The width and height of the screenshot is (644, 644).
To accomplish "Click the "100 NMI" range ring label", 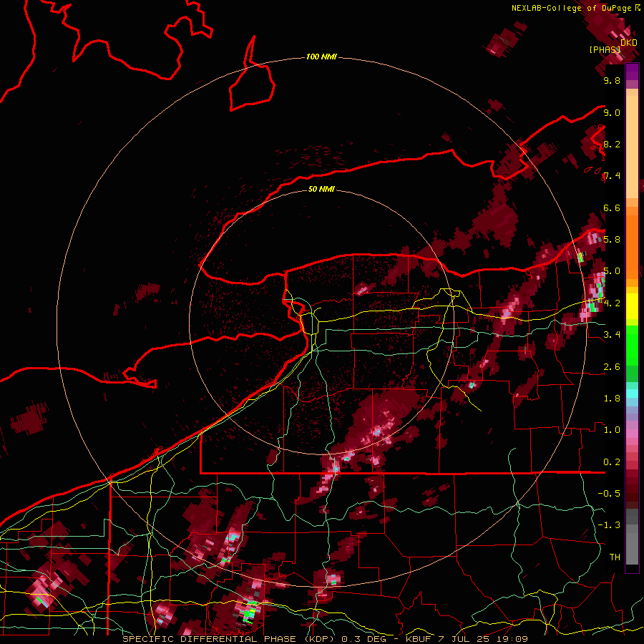I will [321, 57].
